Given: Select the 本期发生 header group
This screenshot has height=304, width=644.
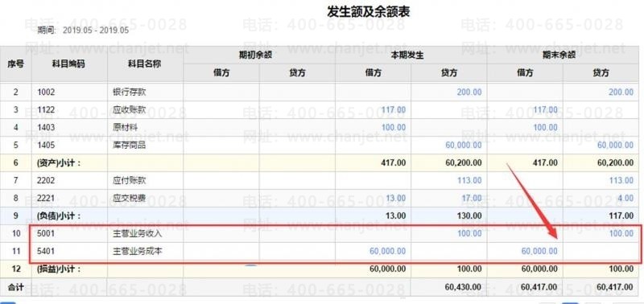Looking at the screenshot, I should coord(411,55).
